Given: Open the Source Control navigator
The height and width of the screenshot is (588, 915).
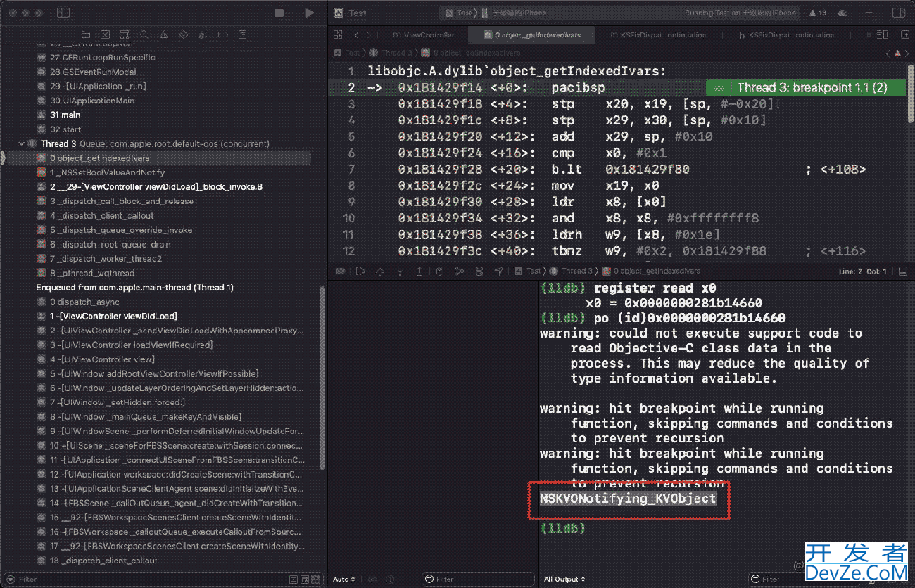Looking at the screenshot, I should tap(105, 34).
